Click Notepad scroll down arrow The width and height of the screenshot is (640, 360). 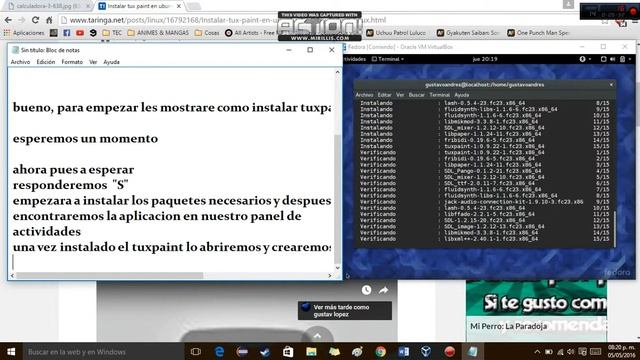point(337,268)
